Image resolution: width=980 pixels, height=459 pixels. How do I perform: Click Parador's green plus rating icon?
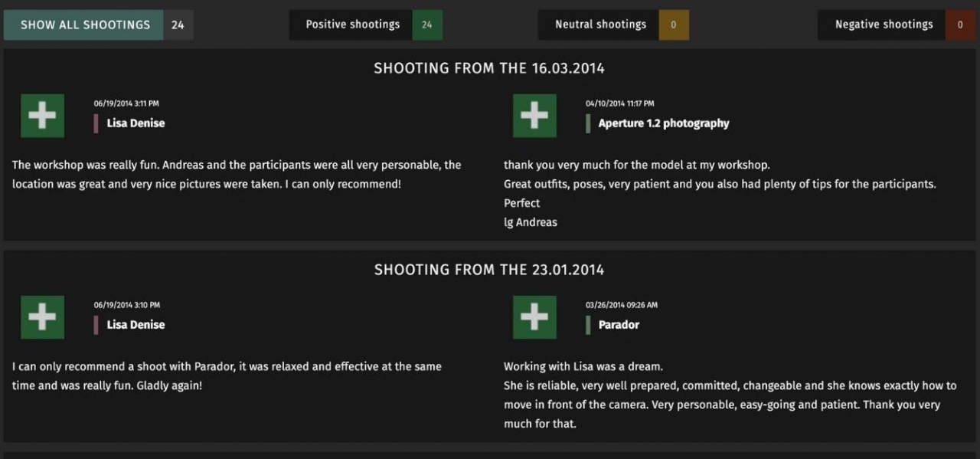(x=534, y=317)
